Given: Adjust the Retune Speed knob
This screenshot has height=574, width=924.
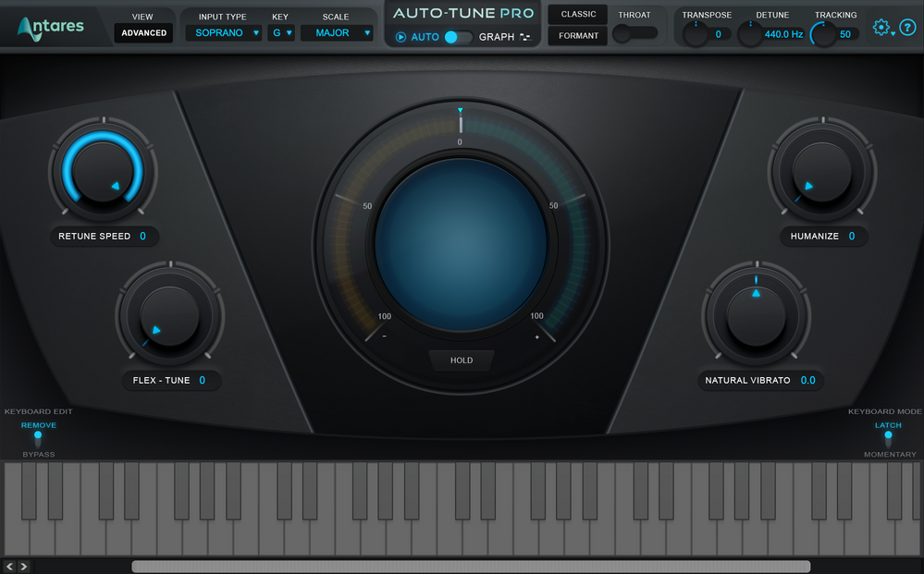Looking at the screenshot, I should coord(102,171).
